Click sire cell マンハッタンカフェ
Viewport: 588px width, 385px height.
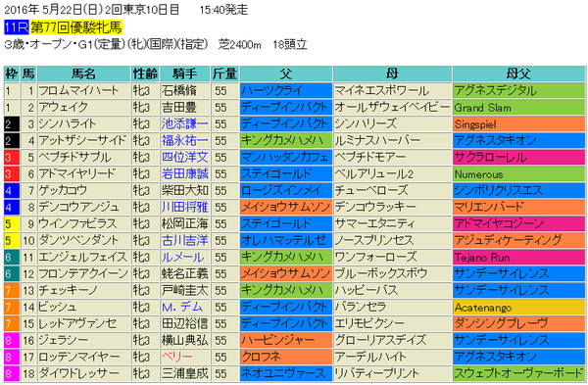286,157
